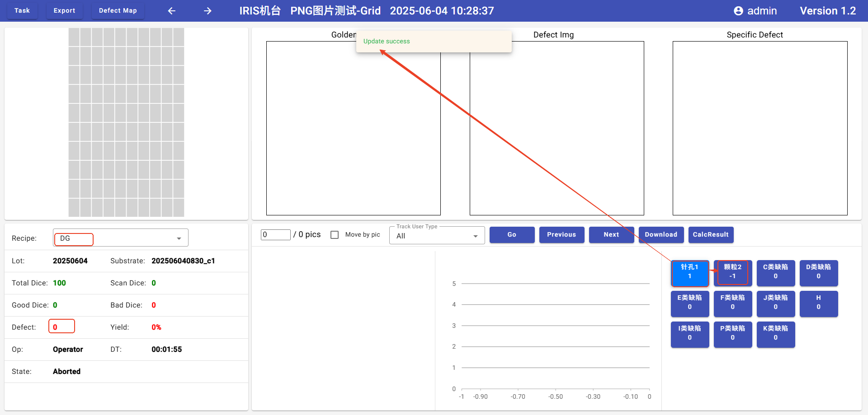
Task: Click the Version 1.2 label
Action: pos(828,11)
